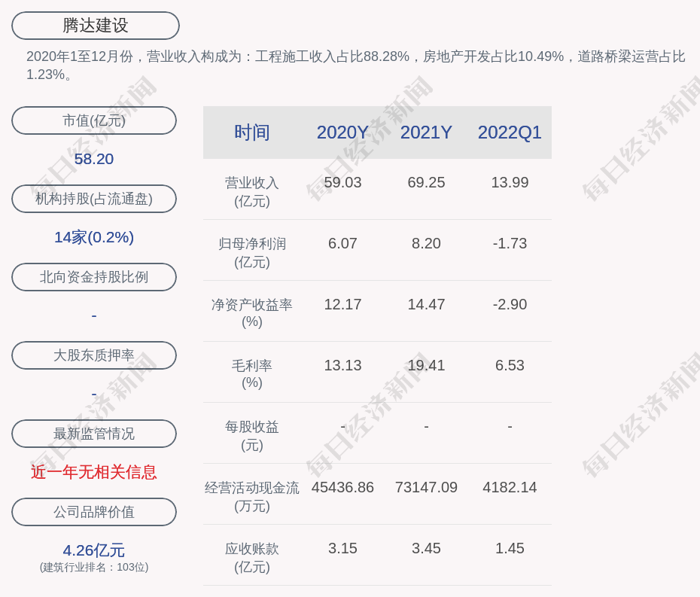Click the 最新监管情况 label pill

(x=94, y=434)
